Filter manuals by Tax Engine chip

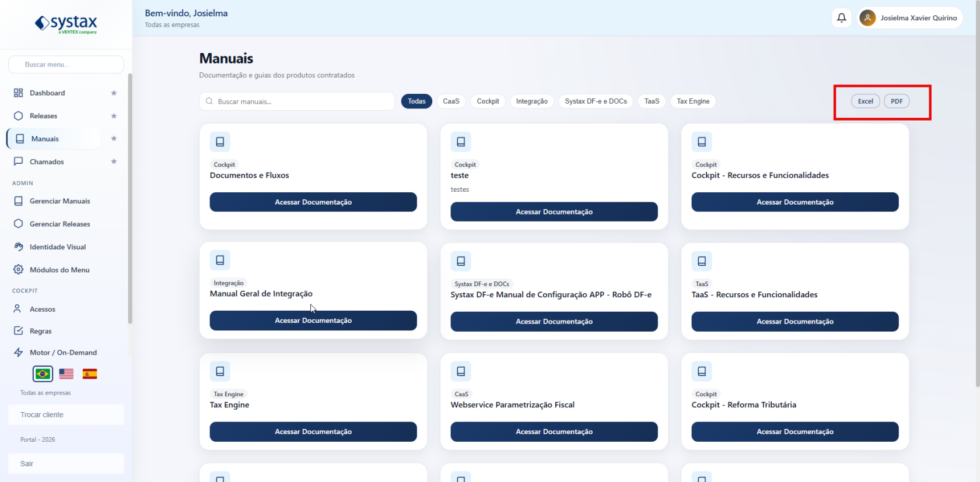pos(693,101)
